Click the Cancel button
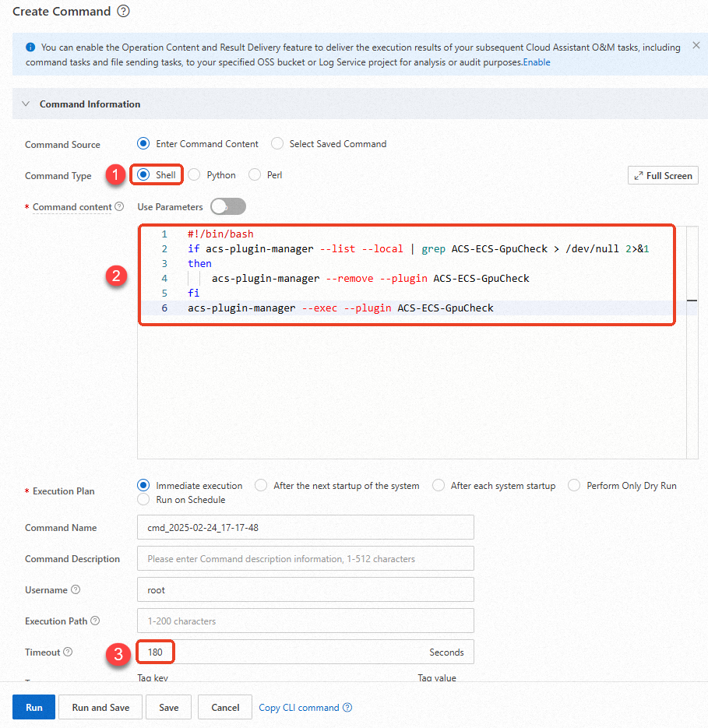 (225, 707)
